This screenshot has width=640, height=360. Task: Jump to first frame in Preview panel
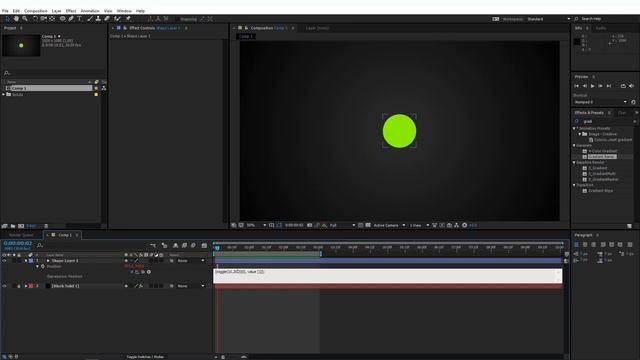(576, 86)
